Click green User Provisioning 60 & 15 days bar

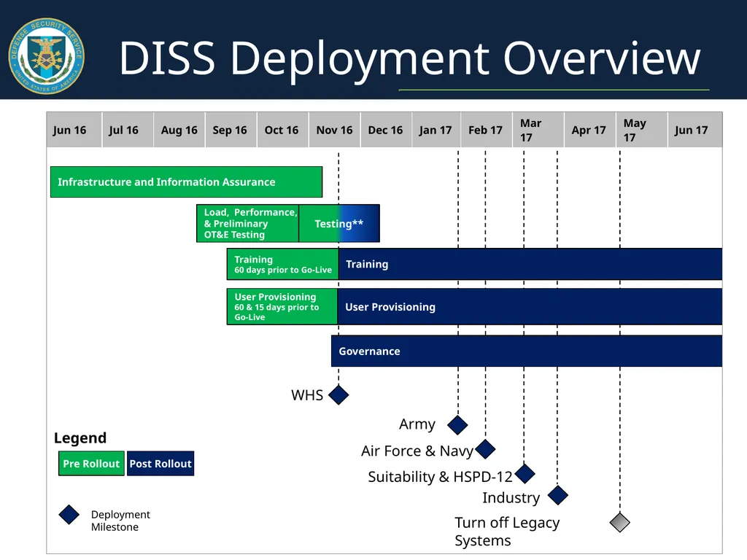coord(282,307)
